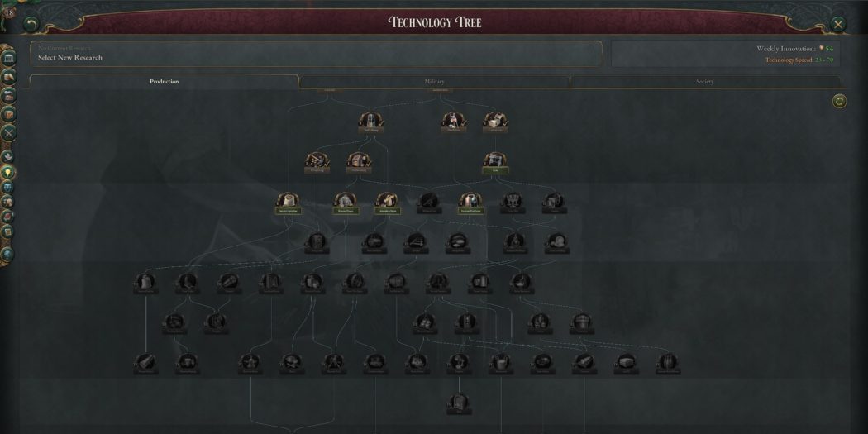Pick the Prospecting technology with pickaxe icon
Viewport: 868px width, 434px height.
pyautogui.click(x=317, y=164)
